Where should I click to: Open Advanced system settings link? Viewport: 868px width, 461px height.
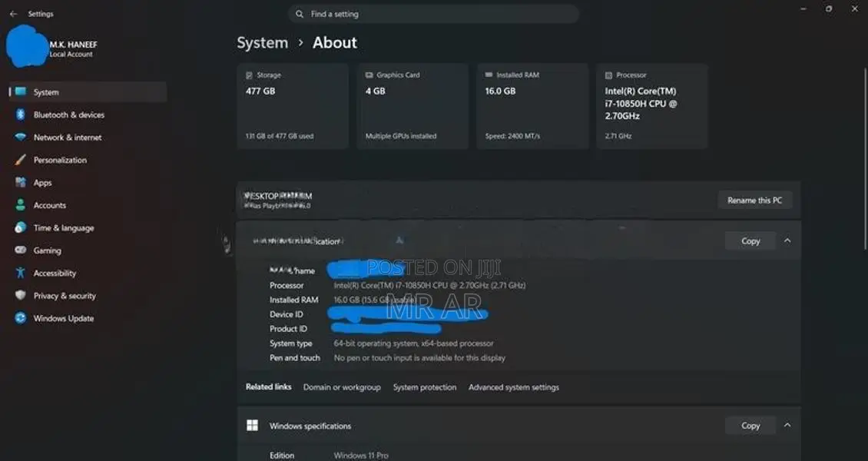[x=514, y=387]
